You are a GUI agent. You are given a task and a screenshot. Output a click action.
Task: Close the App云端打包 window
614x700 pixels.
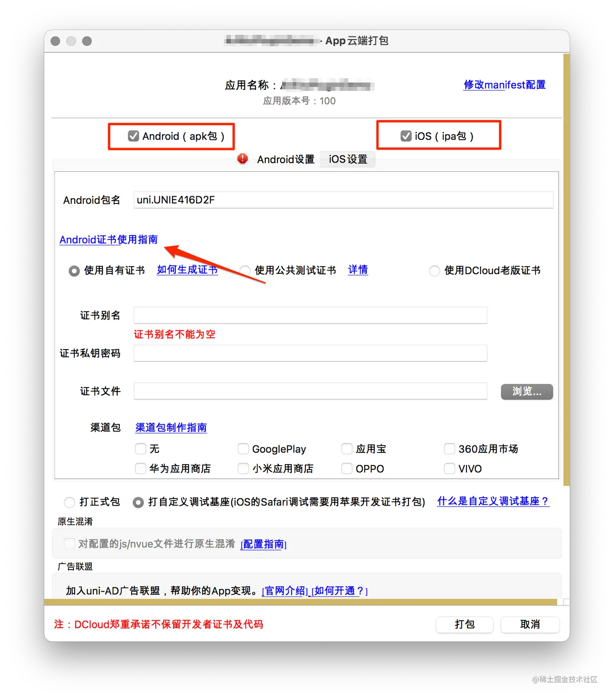tap(55, 41)
